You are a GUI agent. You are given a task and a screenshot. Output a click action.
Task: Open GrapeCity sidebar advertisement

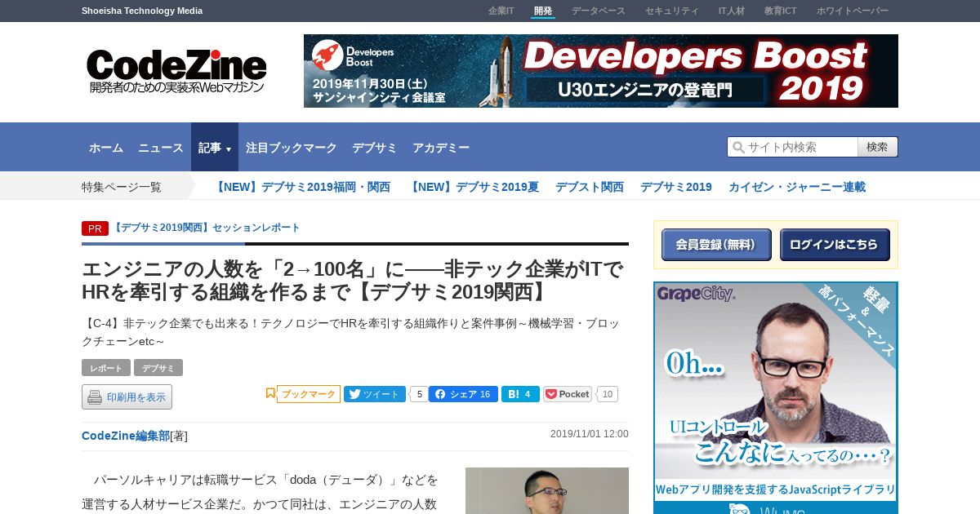pos(776,397)
